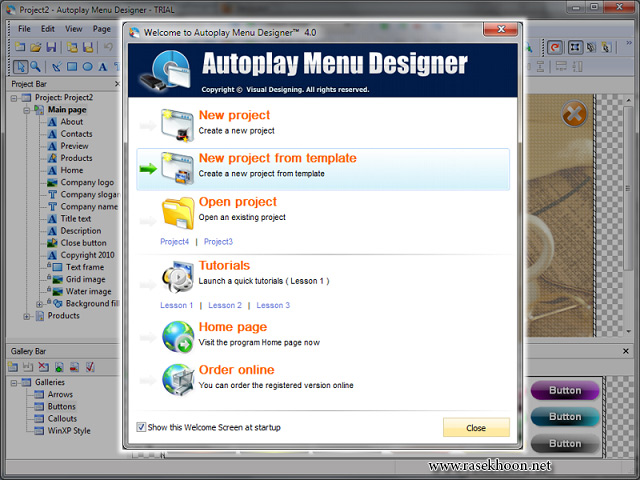
Task: Click the red checkmark icon in Gallery Bar
Action: (90, 367)
